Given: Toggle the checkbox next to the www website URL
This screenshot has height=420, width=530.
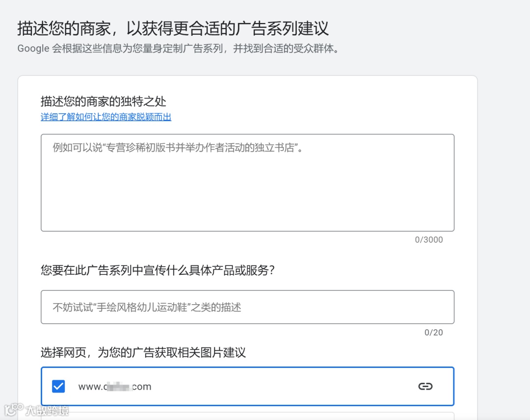Looking at the screenshot, I should pos(58,386).
